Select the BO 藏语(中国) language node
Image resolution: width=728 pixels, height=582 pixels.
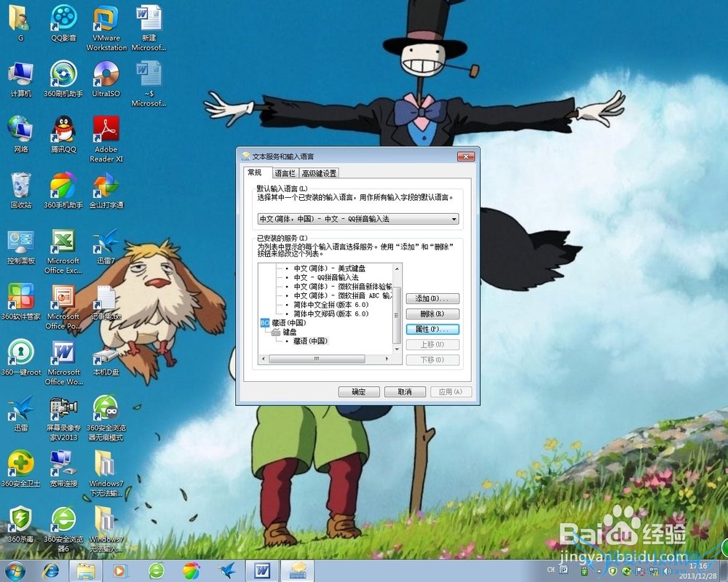click(x=284, y=322)
